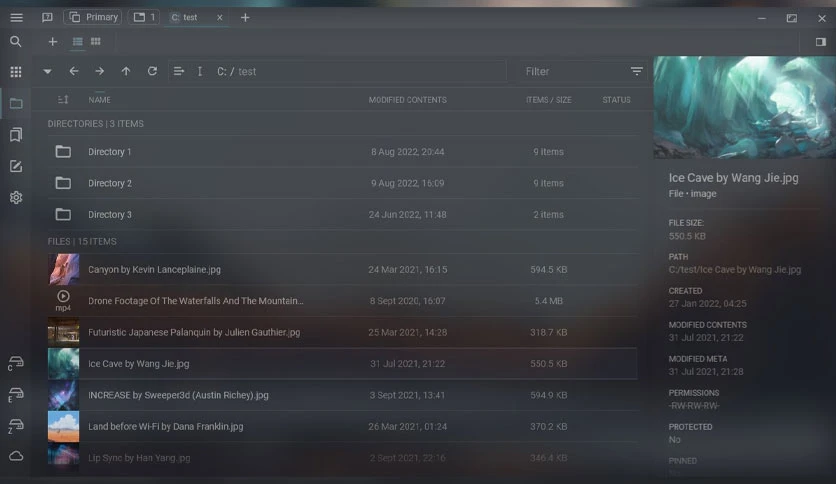Open the notes edit icon in sidebar
The image size is (836, 484).
pyautogui.click(x=16, y=166)
